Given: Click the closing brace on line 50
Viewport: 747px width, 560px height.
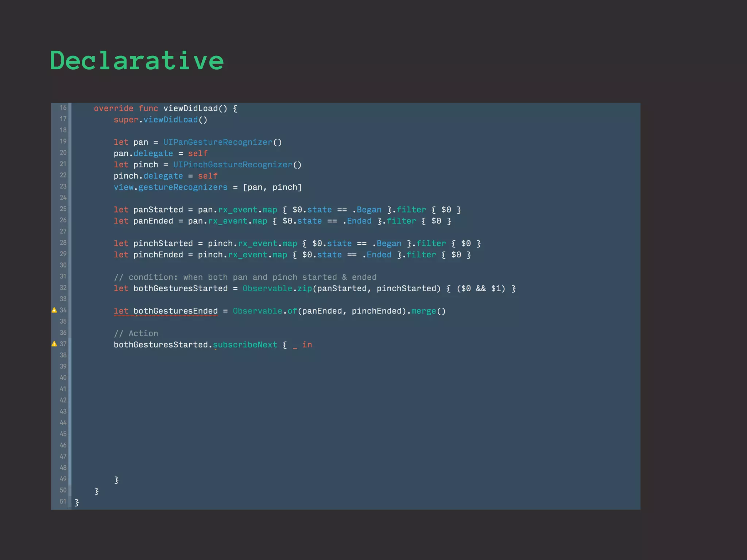Looking at the screenshot, I should 97,491.
